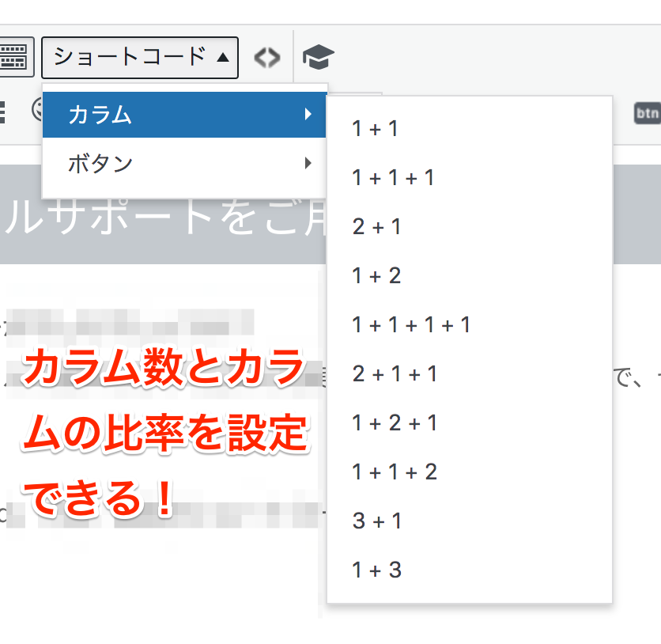This screenshot has height=644, width=661.
Task: Collapse the ショートコード dropdown
Action: [x=140, y=57]
